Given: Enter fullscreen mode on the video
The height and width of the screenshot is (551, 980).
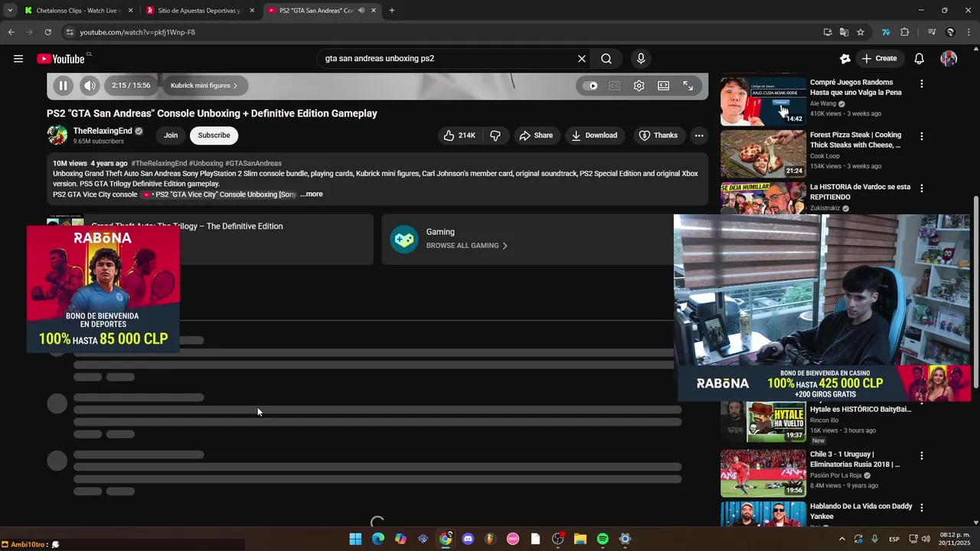Looking at the screenshot, I should tap(688, 86).
